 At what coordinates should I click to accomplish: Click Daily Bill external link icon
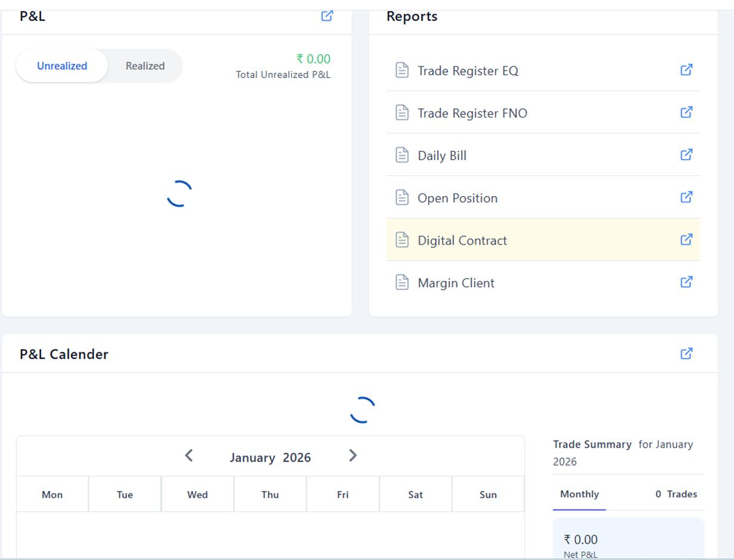tap(686, 155)
